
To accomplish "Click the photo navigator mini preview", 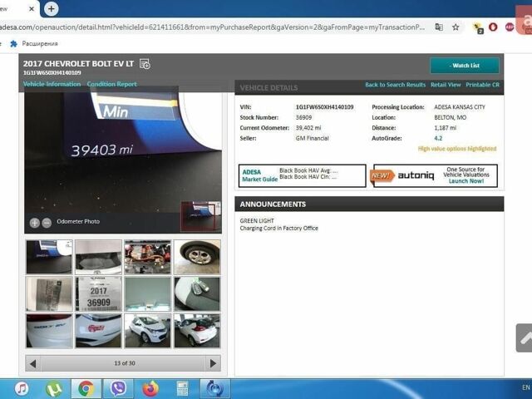I will click(200, 216).
